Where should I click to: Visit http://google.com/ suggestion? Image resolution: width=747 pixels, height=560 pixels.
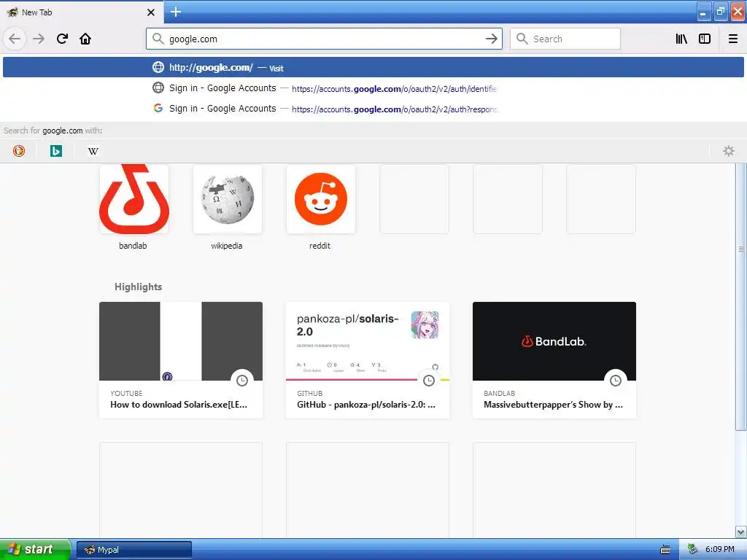(373, 67)
